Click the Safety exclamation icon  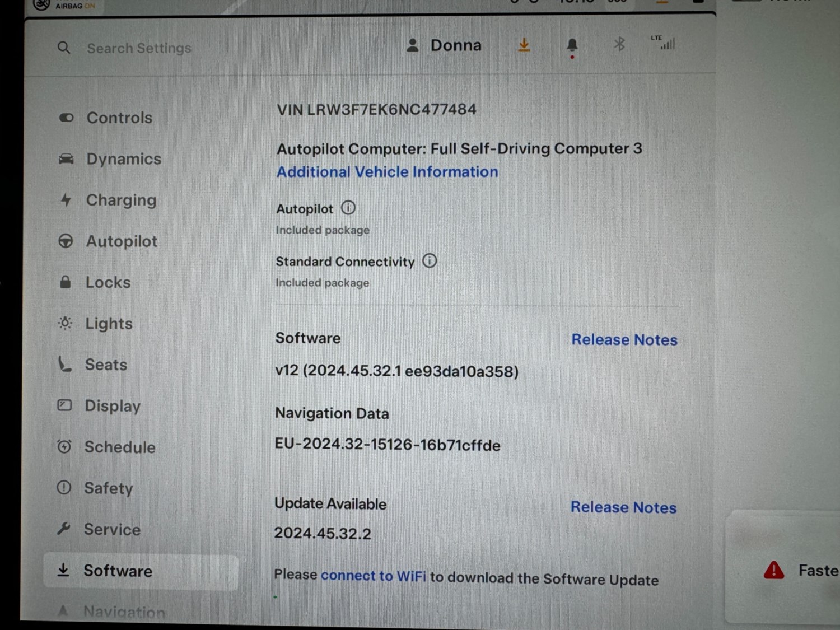point(64,487)
